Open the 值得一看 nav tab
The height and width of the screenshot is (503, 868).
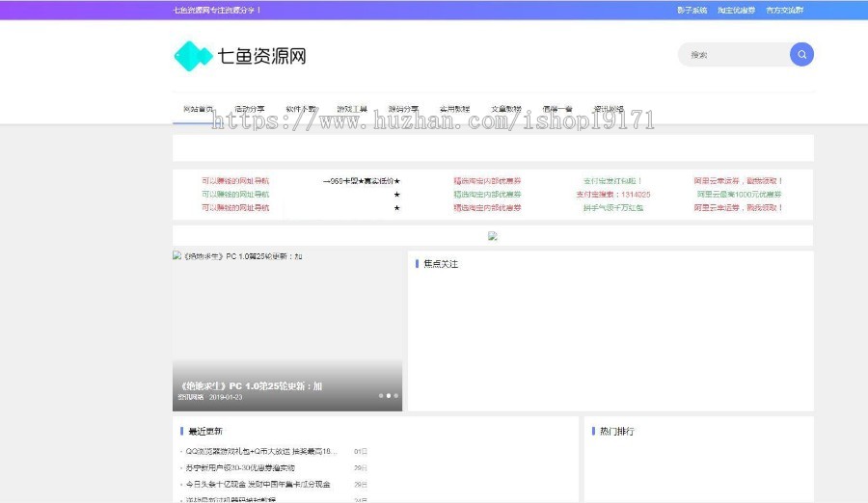pyautogui.click(x=556, y=109)
